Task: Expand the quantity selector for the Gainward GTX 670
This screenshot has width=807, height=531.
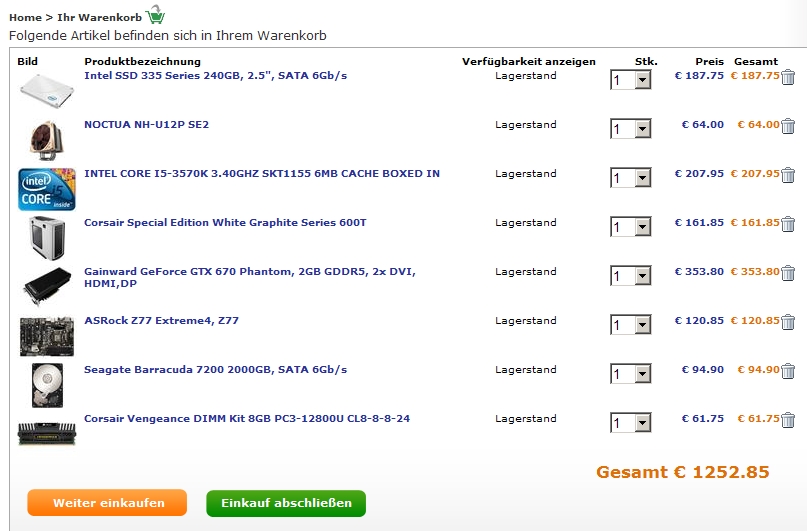Action: (x=642, y=275)
